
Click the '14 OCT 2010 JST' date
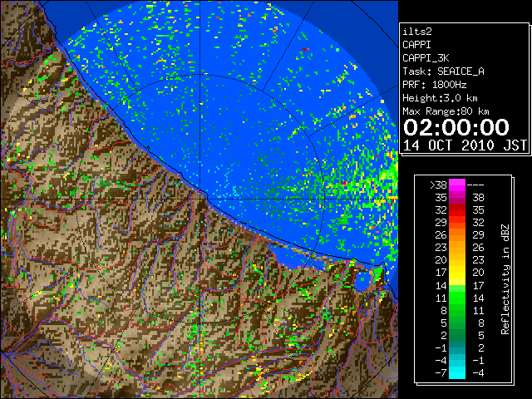(x=465, y=145)
